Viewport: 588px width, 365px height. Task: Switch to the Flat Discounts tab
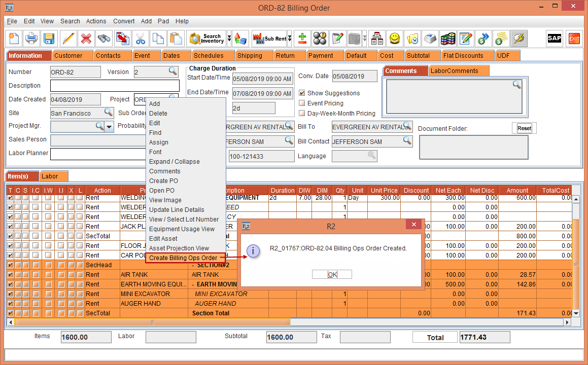coord(466,56)
